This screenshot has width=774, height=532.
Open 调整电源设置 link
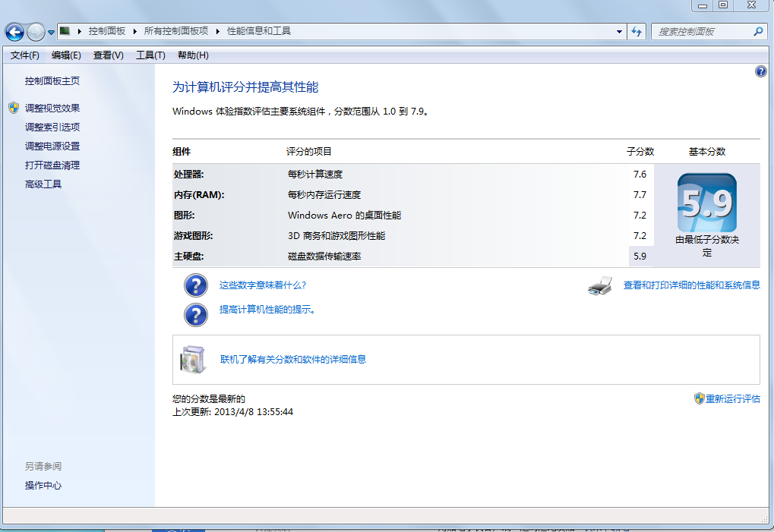[x=52, y=146]
